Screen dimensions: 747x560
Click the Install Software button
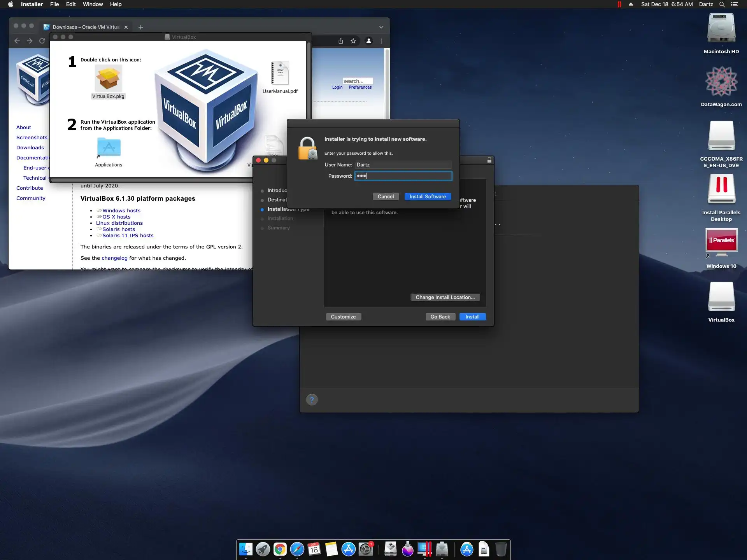click(428, 196)
